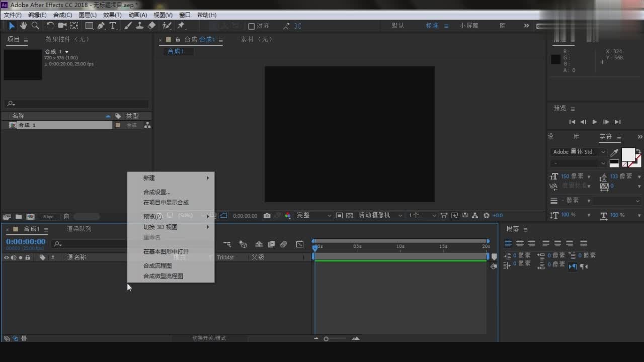Select the Type text tool
This screenshot has width=644, height=362.
click(113, 26)
